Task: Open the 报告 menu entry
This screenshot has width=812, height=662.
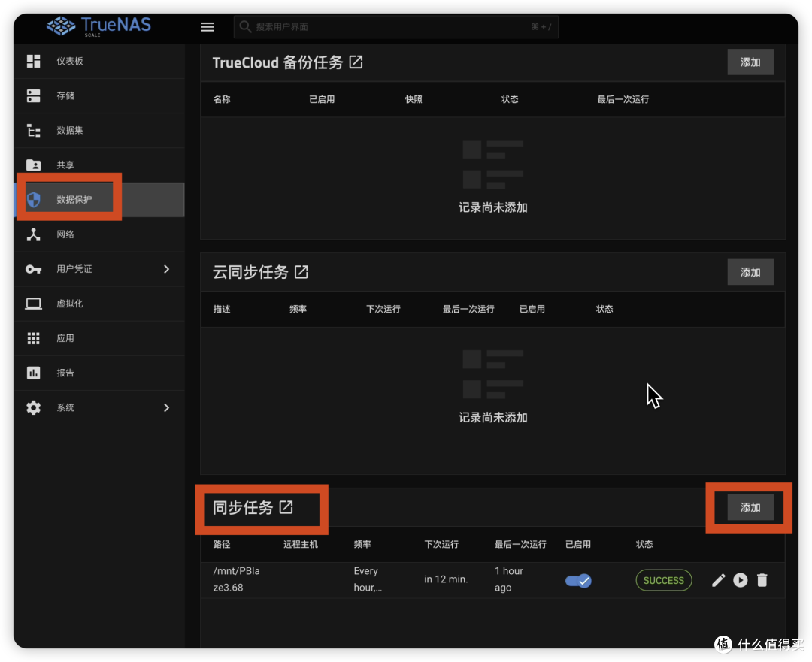Action: point(99,373)
